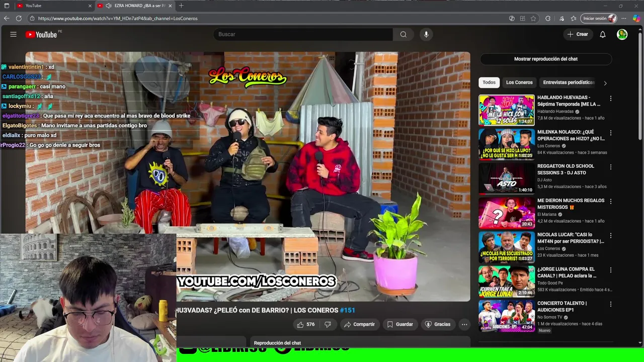The height and width of the screenshot is (362, 644).
Task: Open the YouTube guide hamburger menu
Action: coord(14,34)
